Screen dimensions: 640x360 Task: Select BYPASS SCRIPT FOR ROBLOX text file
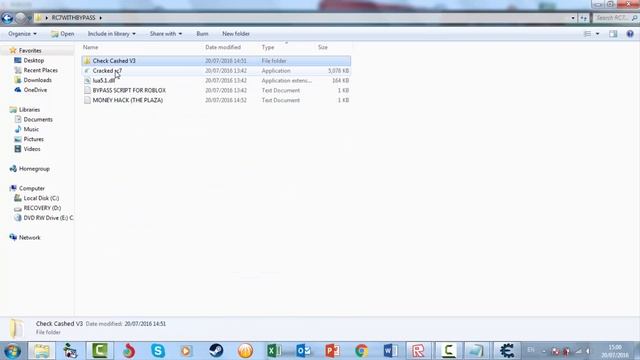[x=216, y=90]
